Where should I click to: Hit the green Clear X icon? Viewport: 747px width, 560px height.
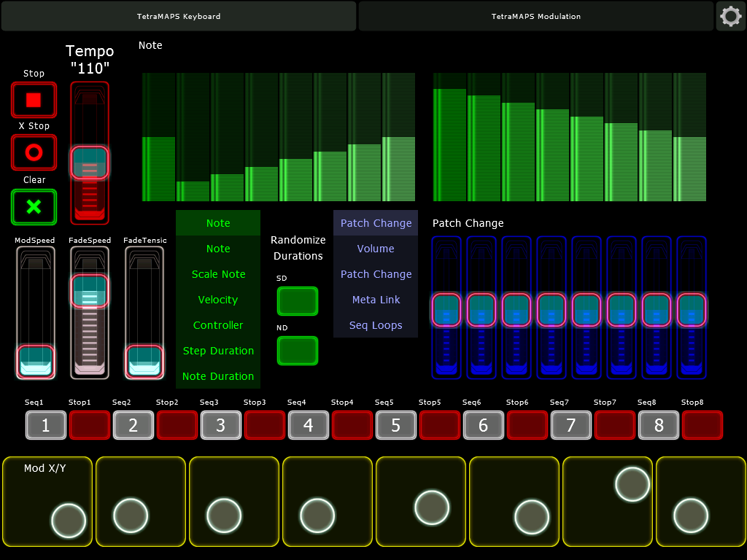34,207
